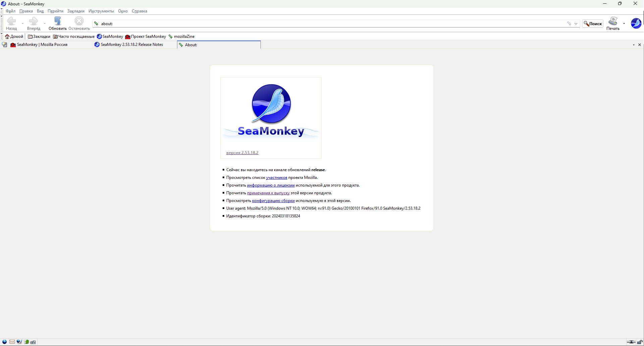Expand the Печать options dropdown arrow
Viewport: 644px width, 346px height.
[624, 23]
